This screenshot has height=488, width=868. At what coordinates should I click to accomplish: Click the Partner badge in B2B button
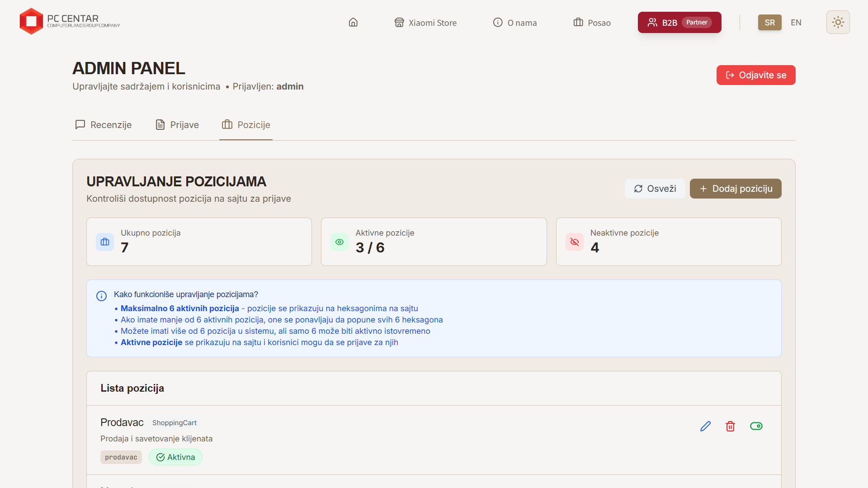(x=697, y=23)
